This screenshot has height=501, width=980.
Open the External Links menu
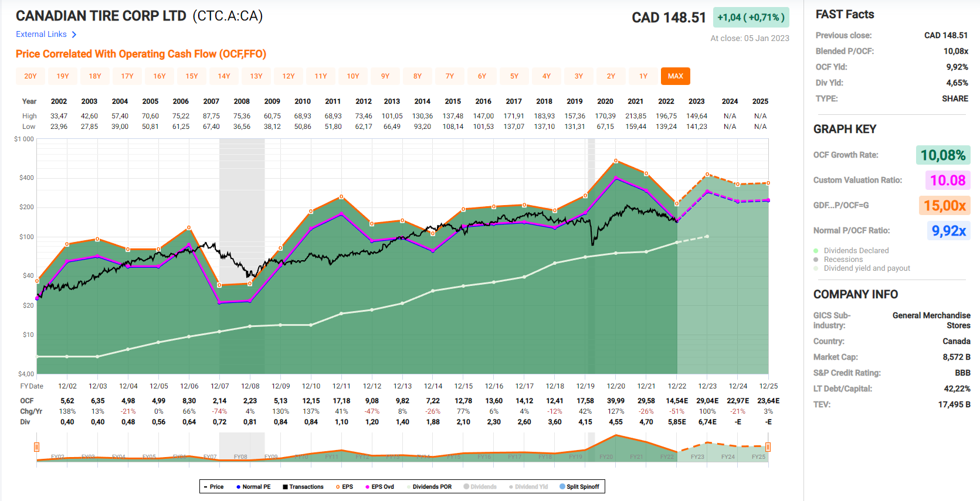click(x=41, y=35)
